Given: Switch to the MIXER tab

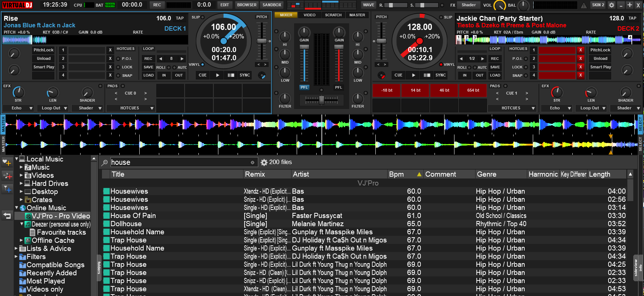Looking at the screenshot, I should [x=286, y=15].
